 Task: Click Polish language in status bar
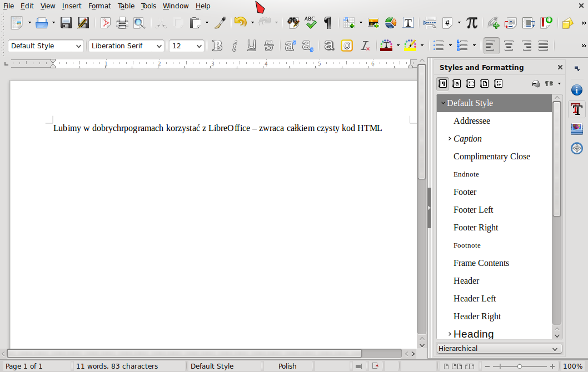(x=287, y=366)
